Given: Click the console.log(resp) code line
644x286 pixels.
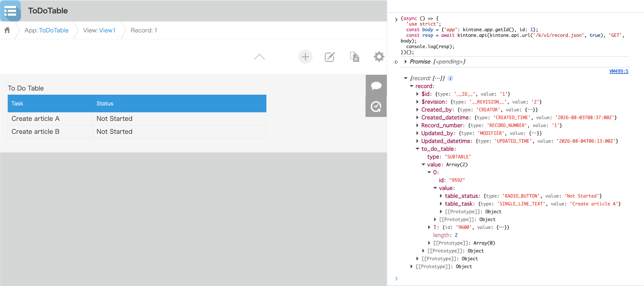Looking at the screenshot, I should (430, 47).
